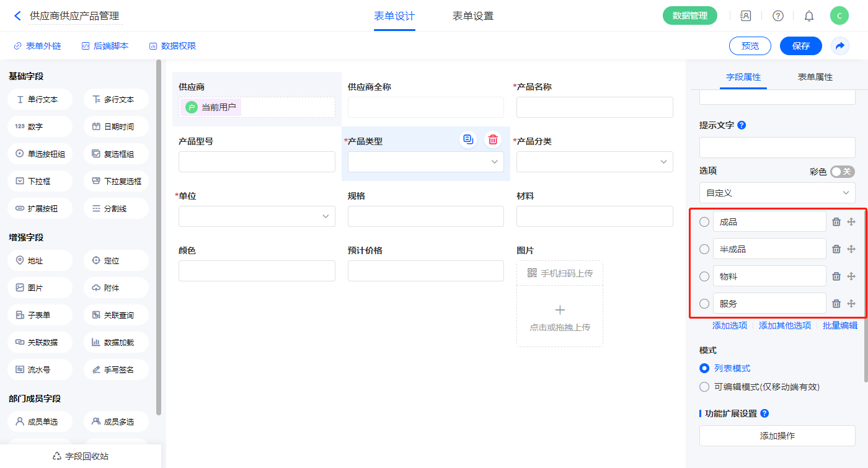Screen dimensions: 868x468
Task: Click the help icon beside 提示文字
Action: [x=742, y=125]
